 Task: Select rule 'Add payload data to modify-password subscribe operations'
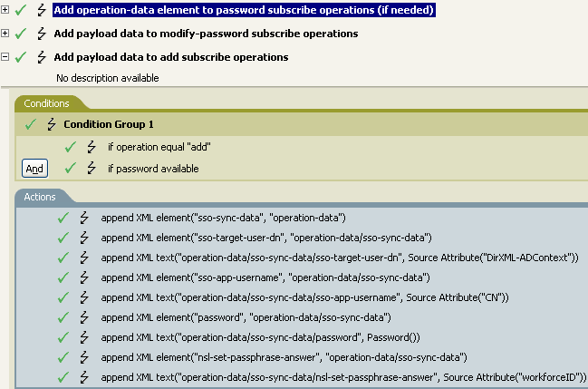coord(206,34)
